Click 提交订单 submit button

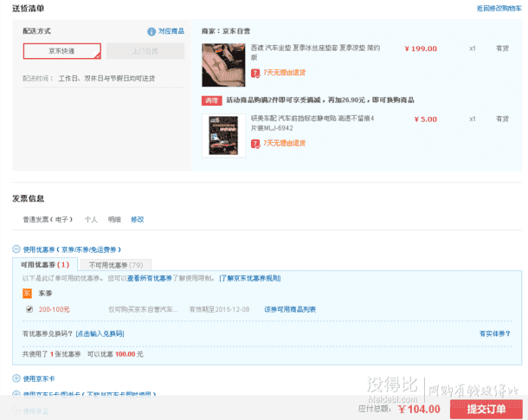click(x=486, y=410)
